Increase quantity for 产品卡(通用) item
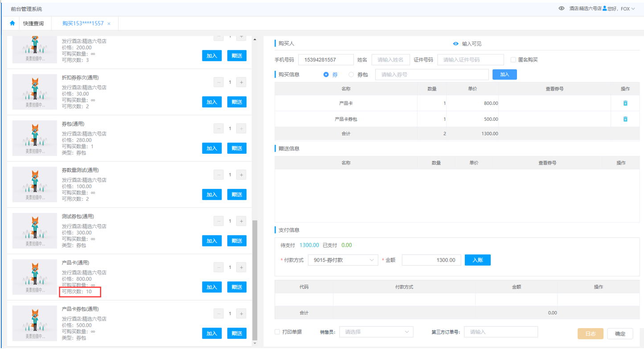Screen dimensions: 644x349 click(x=241, y=267)
